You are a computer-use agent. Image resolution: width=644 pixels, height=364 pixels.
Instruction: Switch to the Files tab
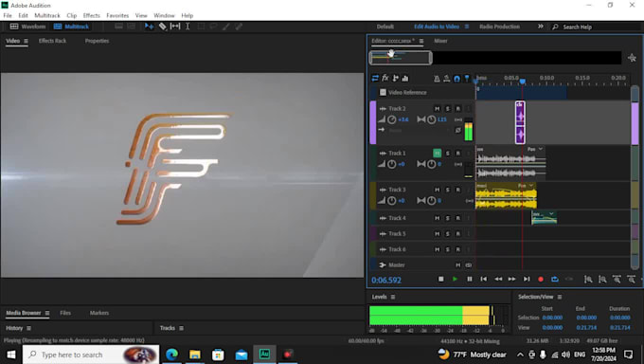pos(65,313)
